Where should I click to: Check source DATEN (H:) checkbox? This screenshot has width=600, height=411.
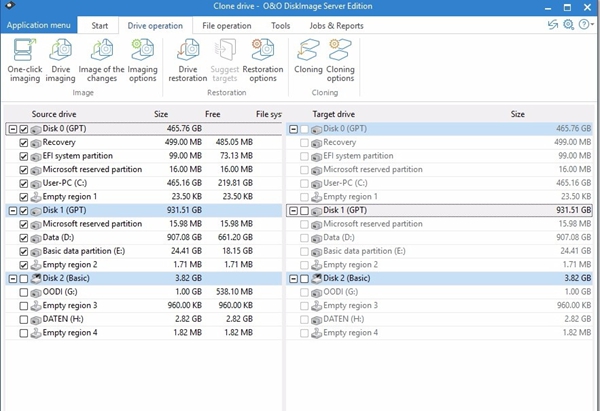coord(24,320)
